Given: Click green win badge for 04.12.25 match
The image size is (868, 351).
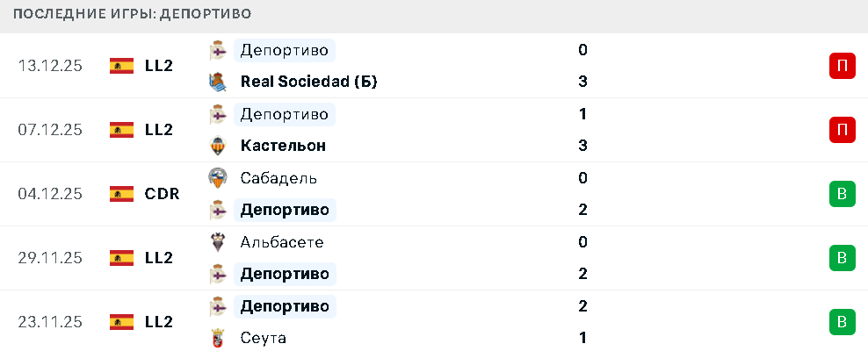Looking at the screenshot, I should (842, 194).
